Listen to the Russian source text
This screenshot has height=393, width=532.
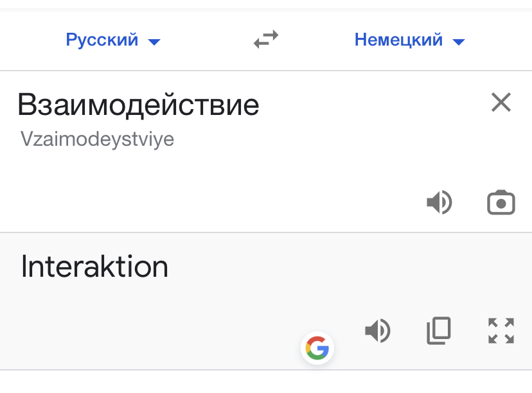(x=439, y=203)
